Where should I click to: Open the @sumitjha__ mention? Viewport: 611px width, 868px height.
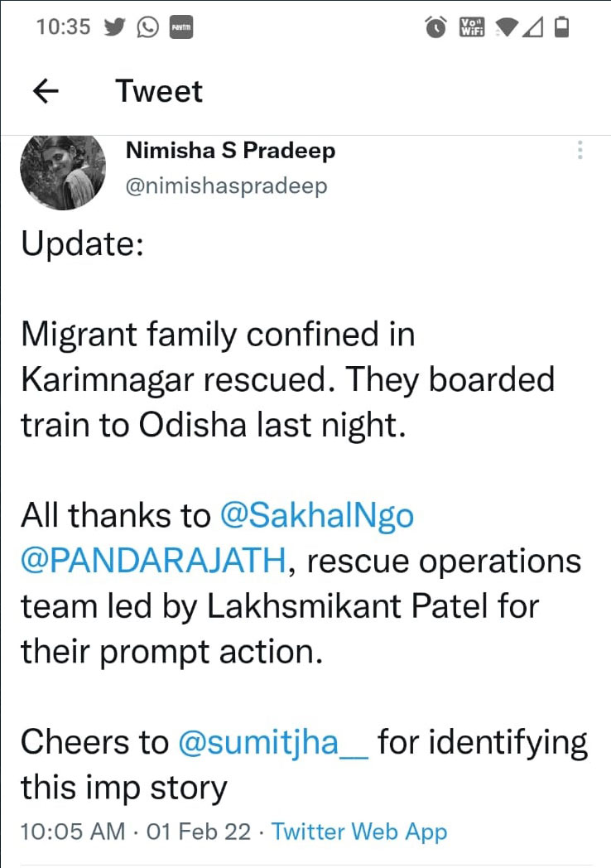pos(273,742)
